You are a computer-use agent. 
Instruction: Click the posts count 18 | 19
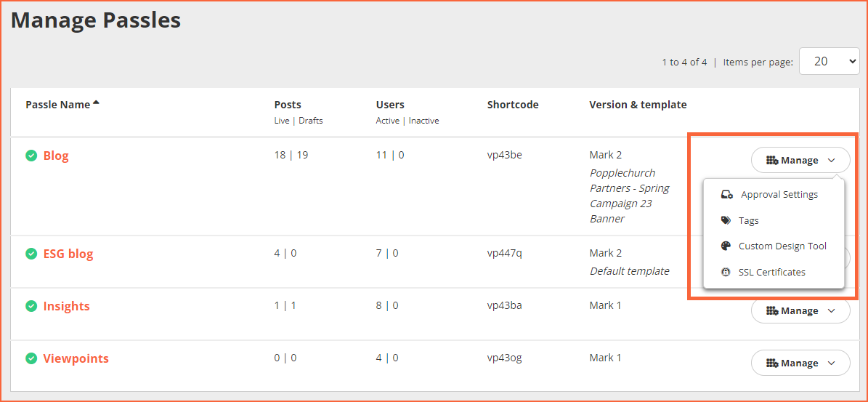click(x=291, y=155)
